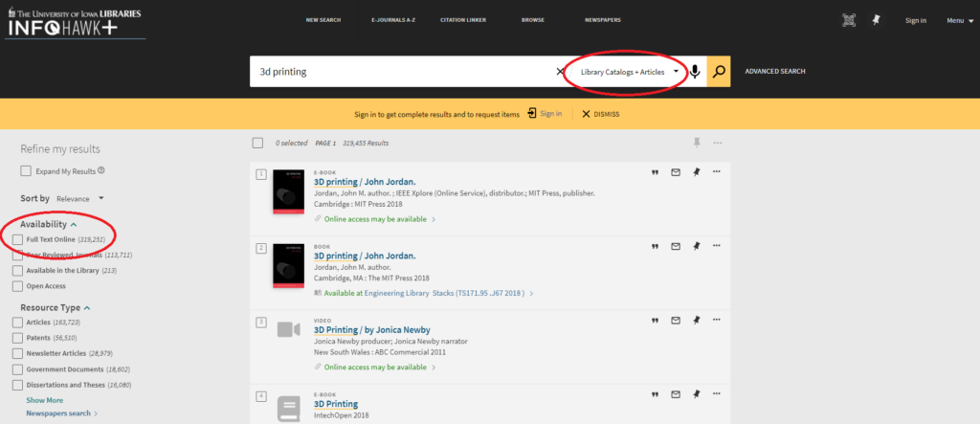Open the InfoHawk+ logo home link
The width and height of the screenshot is (980, 424).
point(74,23)
